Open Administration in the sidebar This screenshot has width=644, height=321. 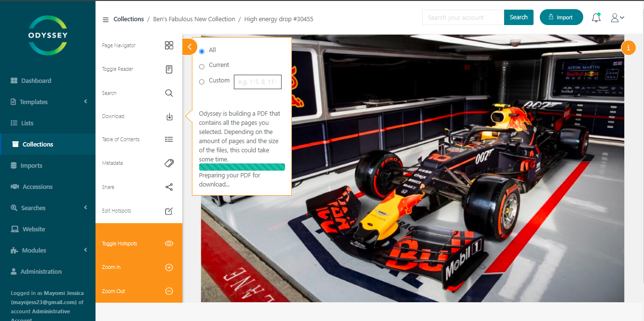pos(48,272)
